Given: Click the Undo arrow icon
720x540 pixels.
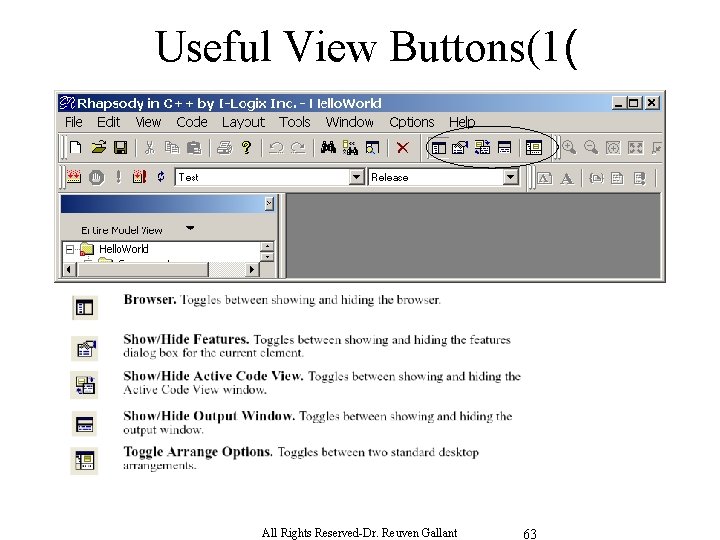Looking at the screenshot, I should pos(276,148).
